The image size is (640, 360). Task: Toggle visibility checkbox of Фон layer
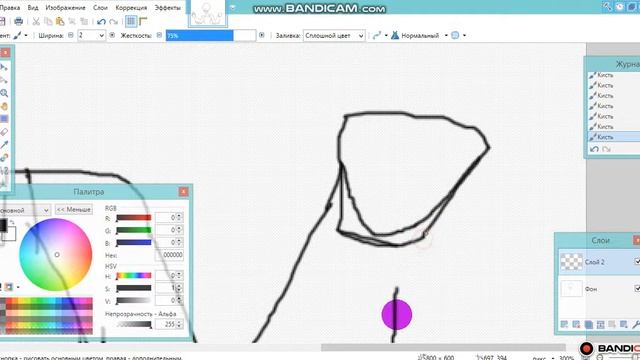[x=637, y=288]
